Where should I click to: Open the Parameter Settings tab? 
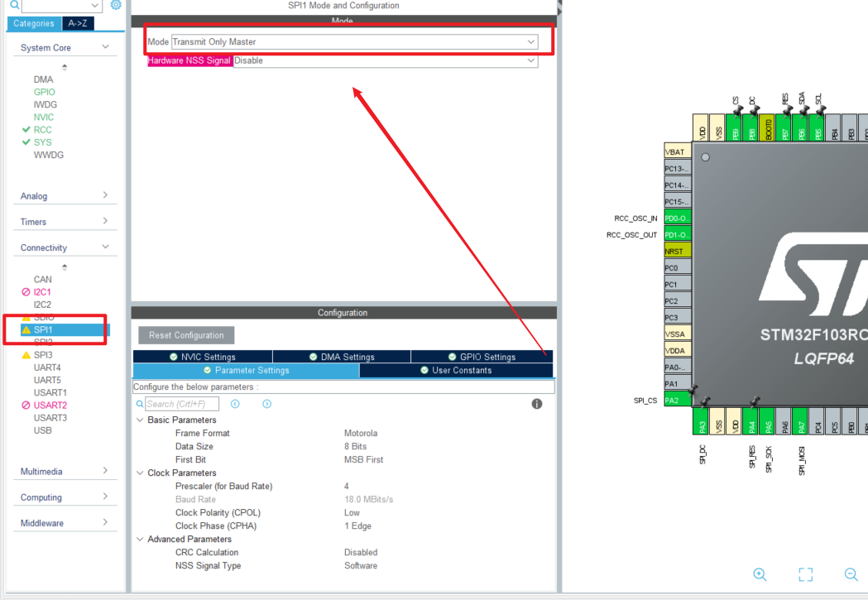246,370
